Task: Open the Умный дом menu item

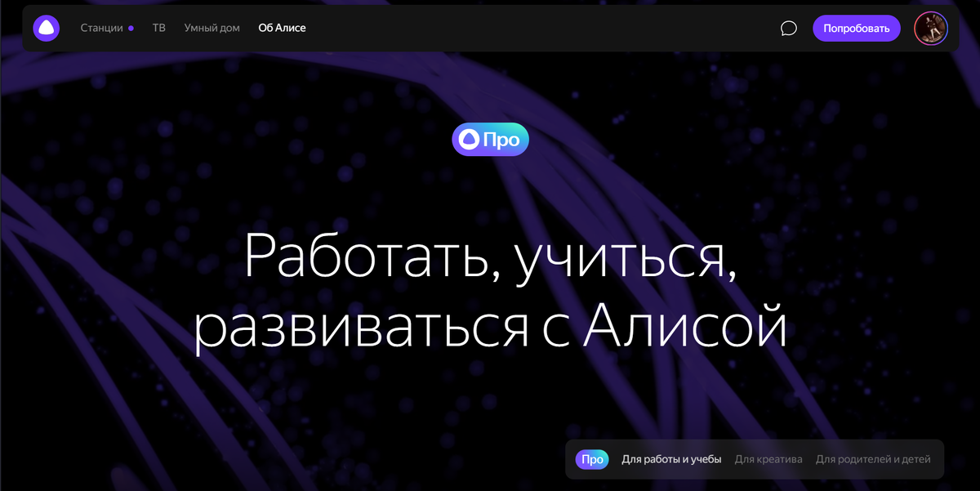Action: (212, 28)
